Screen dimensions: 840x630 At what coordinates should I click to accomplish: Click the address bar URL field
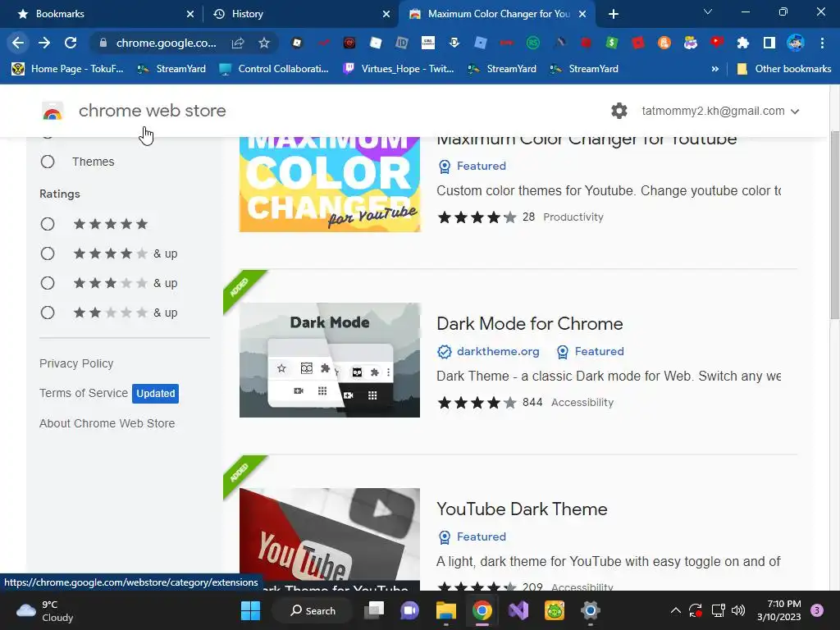(166, 43)
